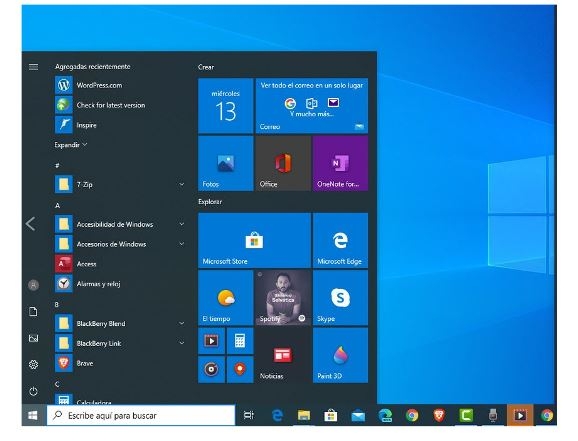Open the Paint 3D tile
Screen dimensions: 578x441
point(340,355)
